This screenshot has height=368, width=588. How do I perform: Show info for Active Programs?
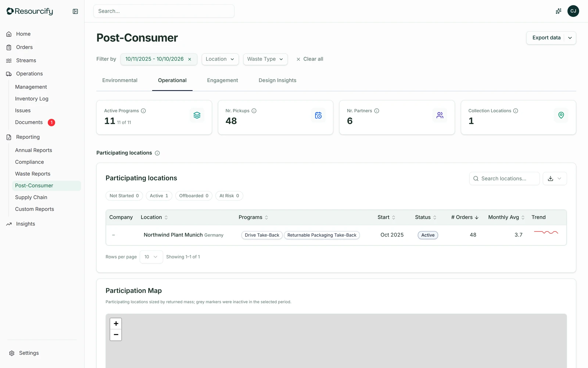(x=143, y=111)
